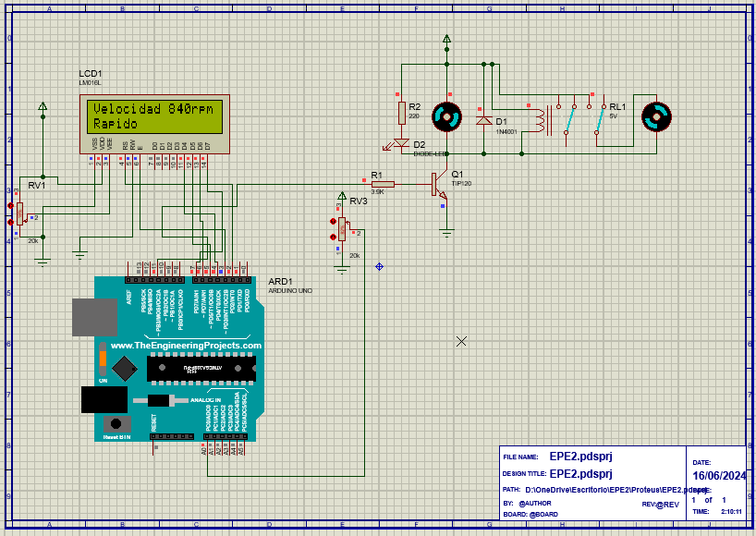Toggle the right RL1 relay switch contact
The width and height of the screenshot is (756, 536).
coord(601,118)
